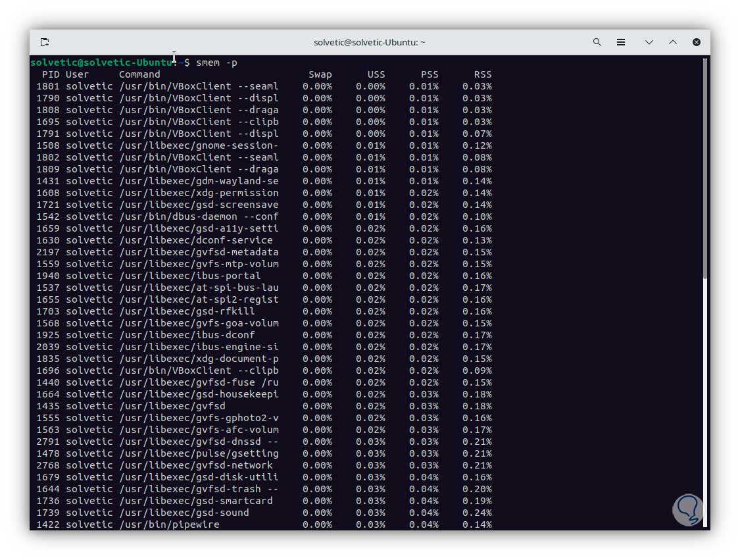
Task: Click /usr/libexec/xdg-document-p command text
Action: (x=199, y=359)
